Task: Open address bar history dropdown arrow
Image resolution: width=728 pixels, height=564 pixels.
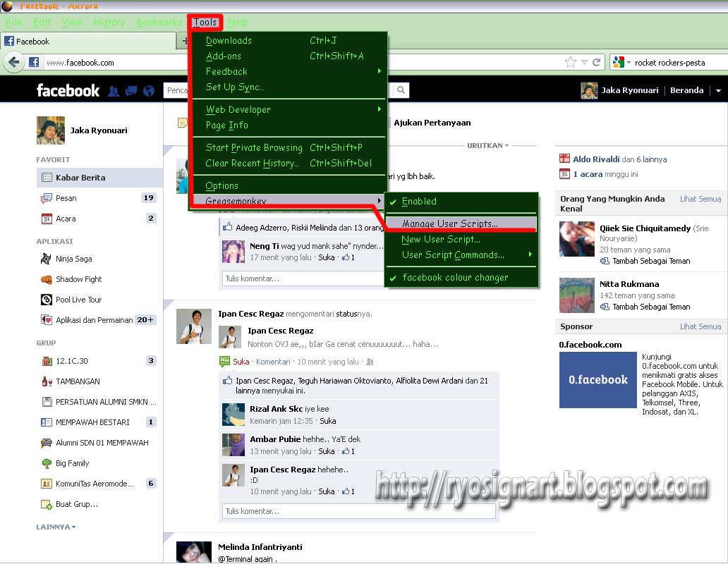Action: [x=584, y=62]
